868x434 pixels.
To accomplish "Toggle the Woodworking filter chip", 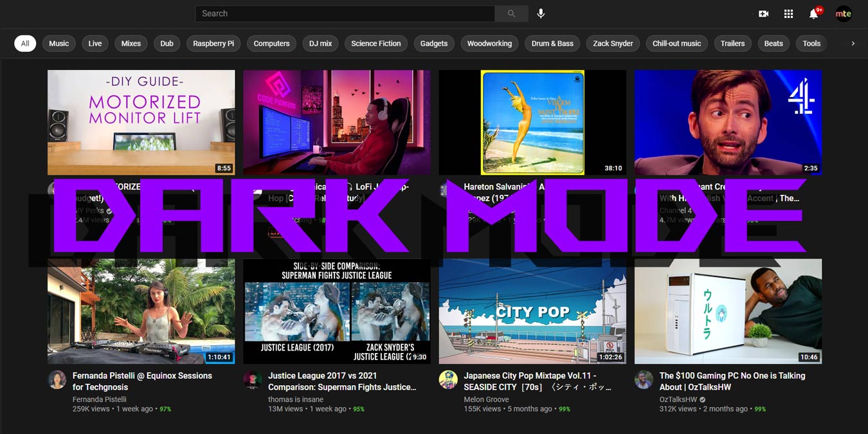I will click(489, 43).
